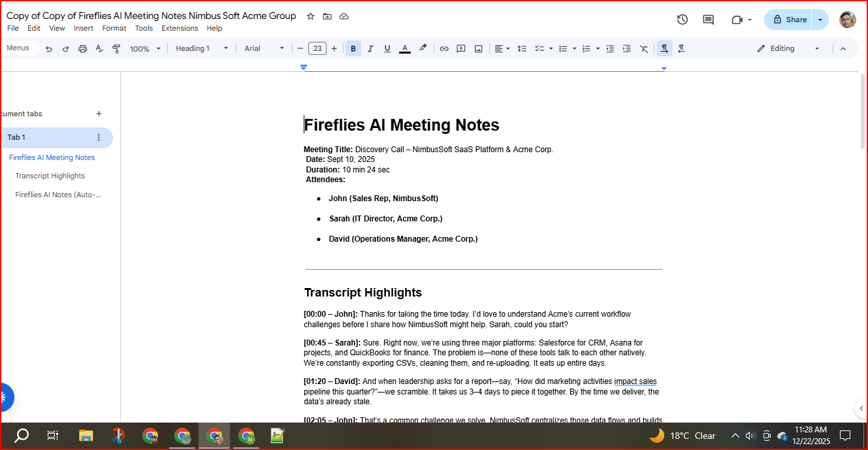Decrease the font size

[x=300, y=48]
